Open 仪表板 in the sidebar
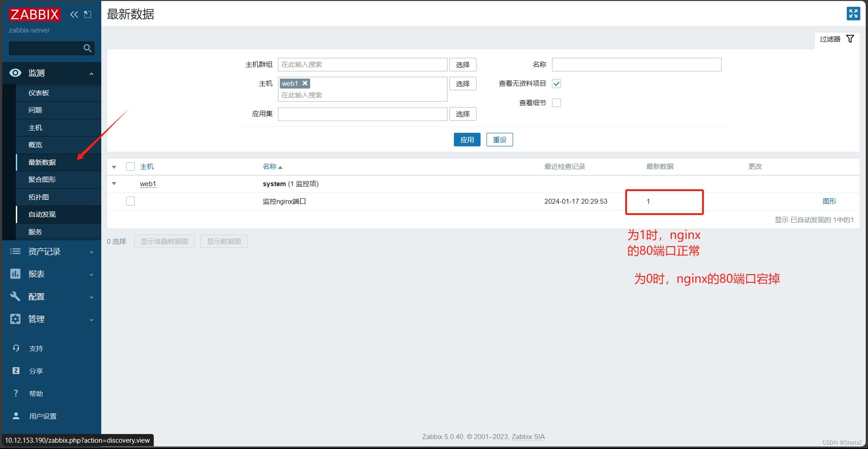The image size is (868, 449). (x=58, y=93)
